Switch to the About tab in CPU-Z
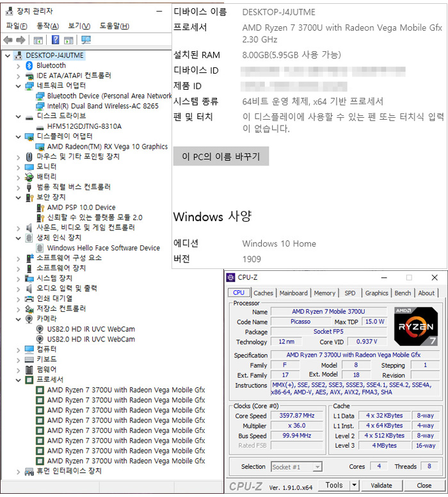448x497 pixels. click(426, 293)
